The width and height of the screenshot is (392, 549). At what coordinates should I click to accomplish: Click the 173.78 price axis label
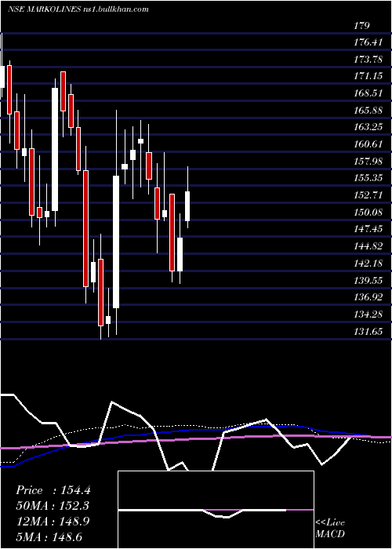[368, 60]
